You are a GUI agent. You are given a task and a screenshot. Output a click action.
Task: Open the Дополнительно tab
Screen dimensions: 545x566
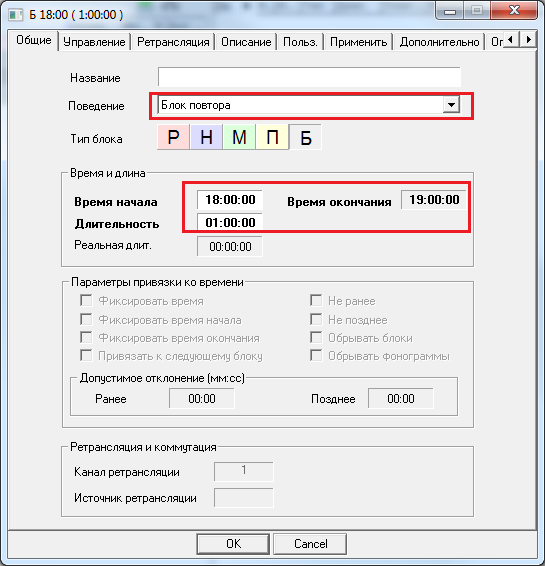tap(439, 42)
